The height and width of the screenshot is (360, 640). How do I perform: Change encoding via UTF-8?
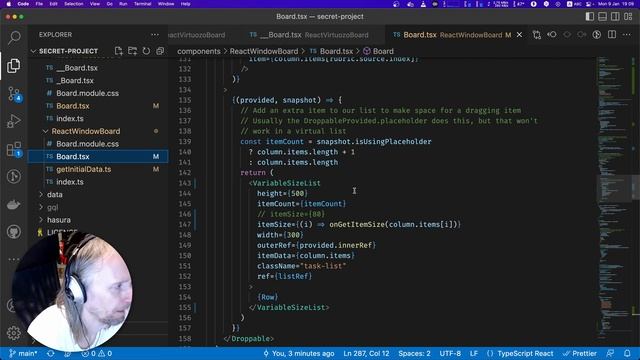[450, 353]
